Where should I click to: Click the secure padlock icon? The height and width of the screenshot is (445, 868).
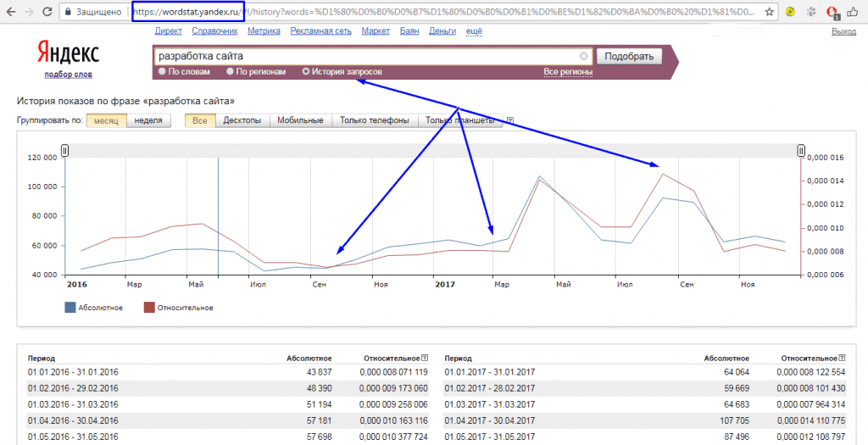point(68,12)
